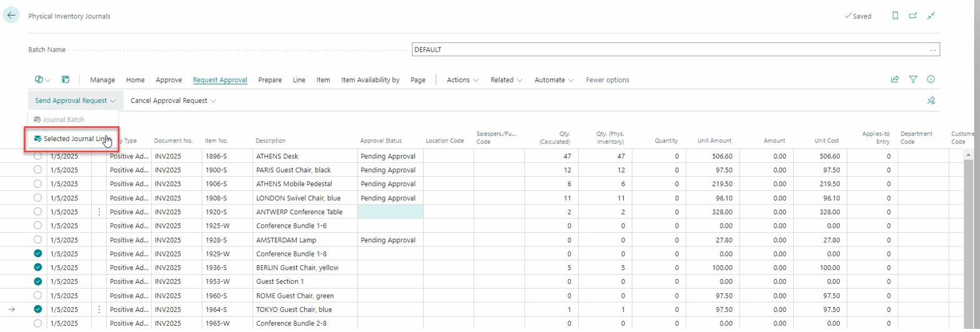Open the Actions dropdown menu
Screen dimensions: 980x332
pyautogui.click(x=462, y=80)
